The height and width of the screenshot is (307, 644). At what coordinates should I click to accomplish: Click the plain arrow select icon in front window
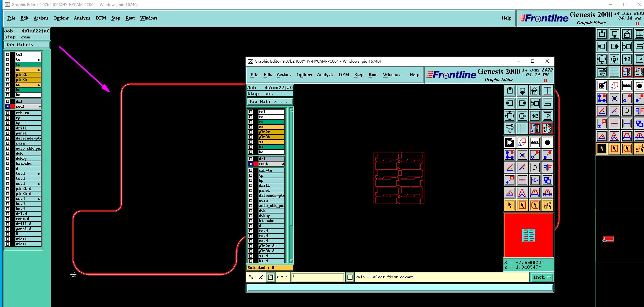510,206
